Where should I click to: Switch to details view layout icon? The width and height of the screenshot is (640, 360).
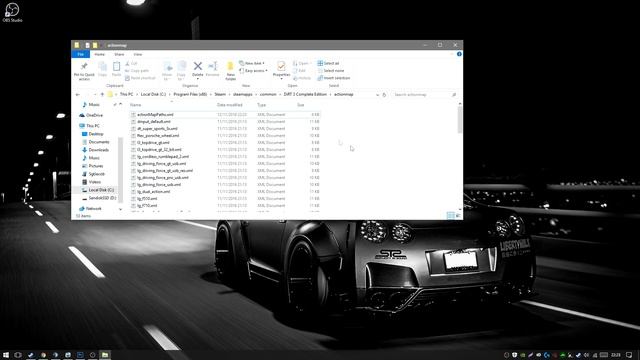tap(451, 216)
